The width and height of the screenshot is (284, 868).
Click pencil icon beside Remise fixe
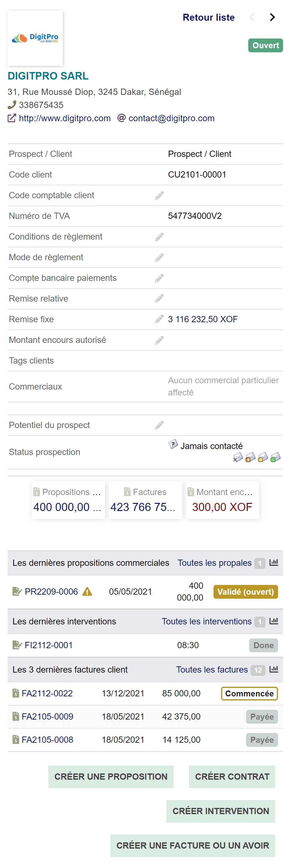point(159,319)
